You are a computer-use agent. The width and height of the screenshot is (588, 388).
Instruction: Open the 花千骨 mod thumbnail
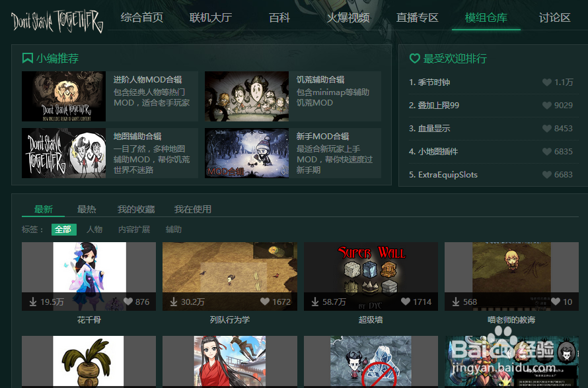pos(89,276)
